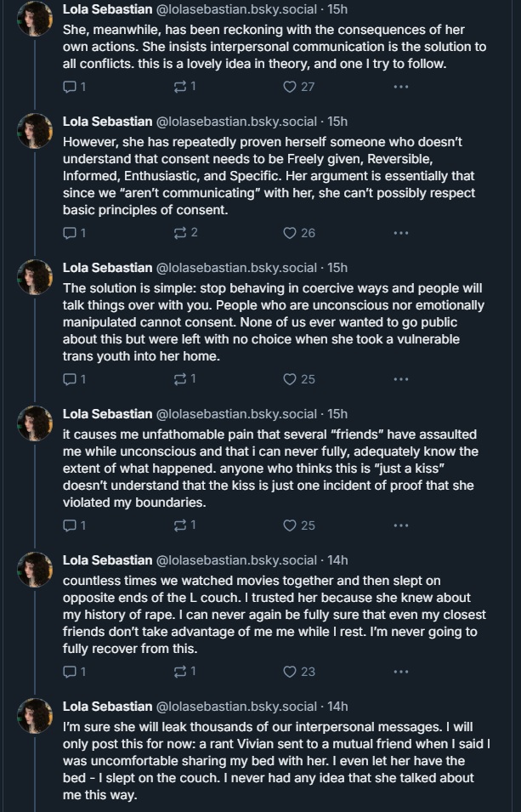Repost the post showing 2 reposts
Image resolution: width=521 pixels, height=812 pixels.
pyautogui.click(x=179, y=232)
